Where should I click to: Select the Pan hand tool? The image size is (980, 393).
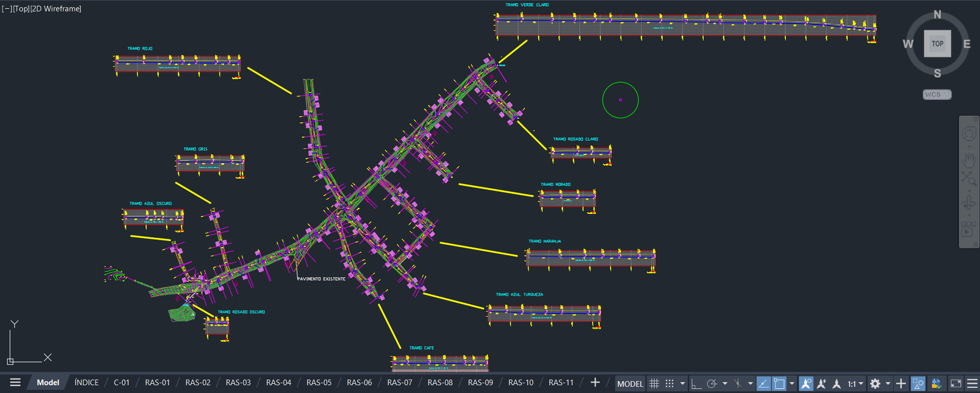968,161
